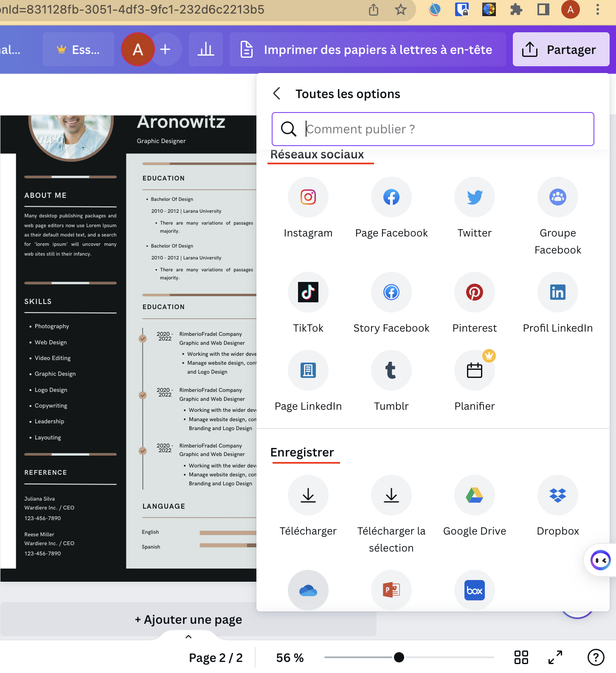616x673 pixels.
Task: Click Juliana Silva reference name
Action: [39, 499]
